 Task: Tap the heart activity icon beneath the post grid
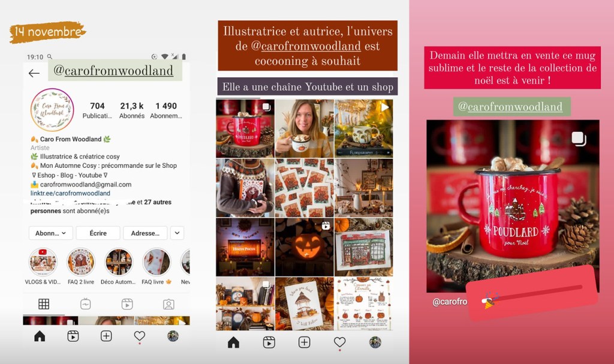click(339, 342)
